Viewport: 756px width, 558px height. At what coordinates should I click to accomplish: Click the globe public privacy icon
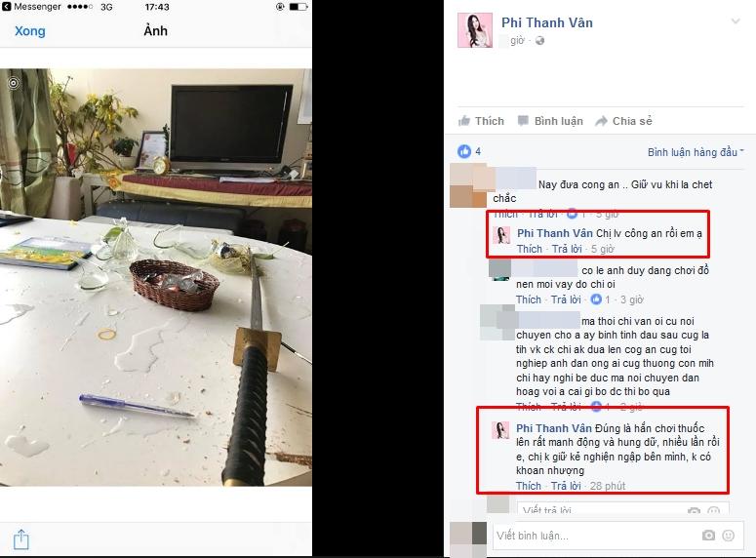[540, 41]
